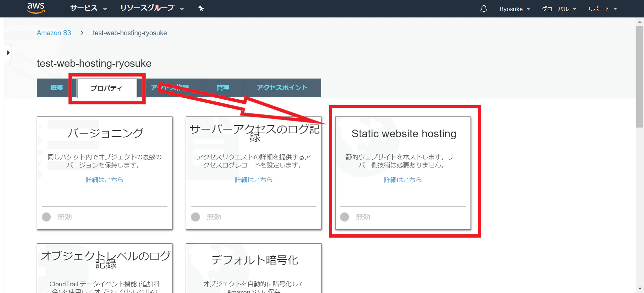Image resolution: width=644 pixels, height=293 pixels.
Task: Switch to the 管理 tab
Action: [x=223, y=88]
